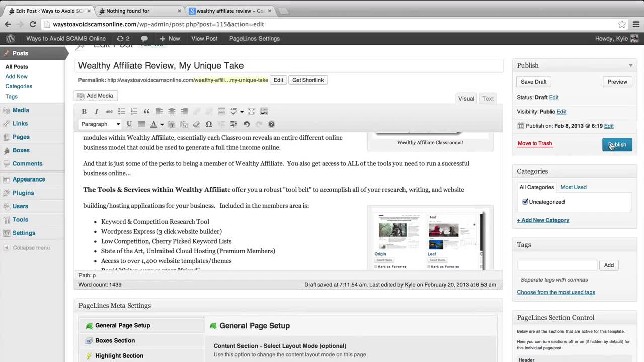This screenshot has width=644, height=362.
Task: Enter distraction-free fullscreen writing mode
Action: pos(251,111)
